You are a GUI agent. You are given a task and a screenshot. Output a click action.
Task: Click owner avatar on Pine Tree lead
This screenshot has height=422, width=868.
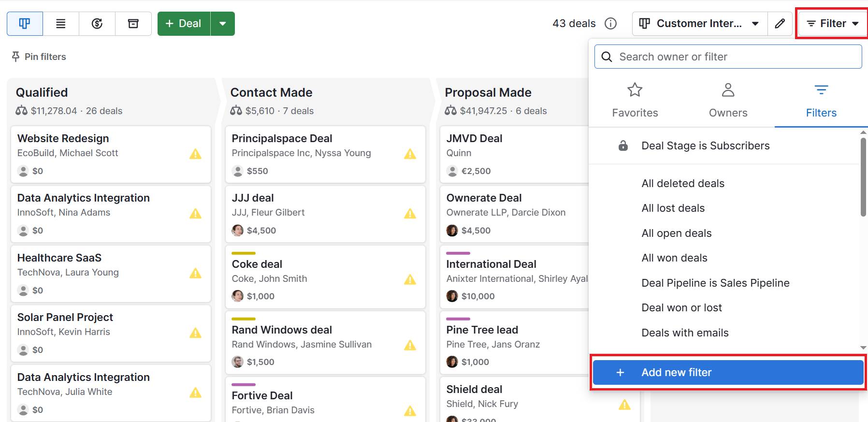(x=452, y=362)
